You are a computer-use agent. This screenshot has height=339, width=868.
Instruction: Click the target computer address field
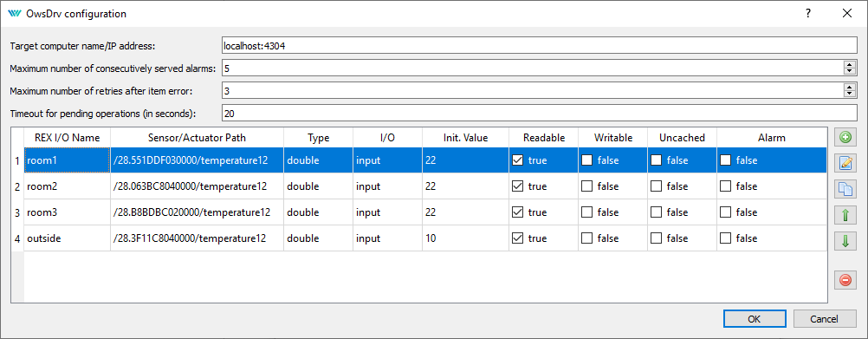point(539,45)
